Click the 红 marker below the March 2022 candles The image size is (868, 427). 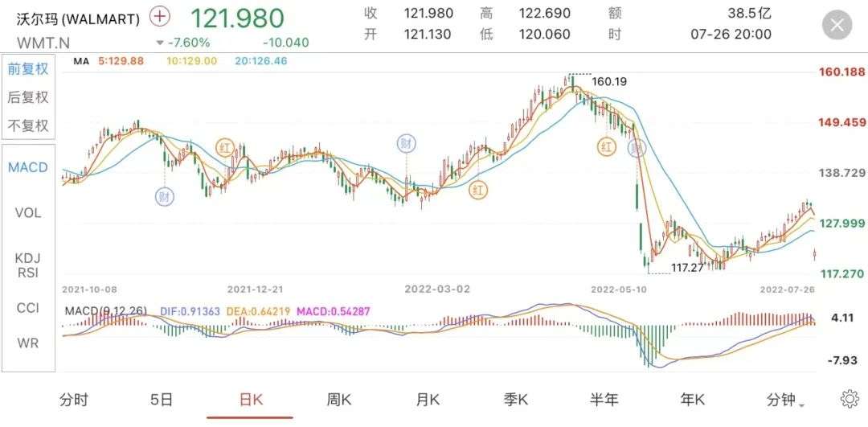478,191
